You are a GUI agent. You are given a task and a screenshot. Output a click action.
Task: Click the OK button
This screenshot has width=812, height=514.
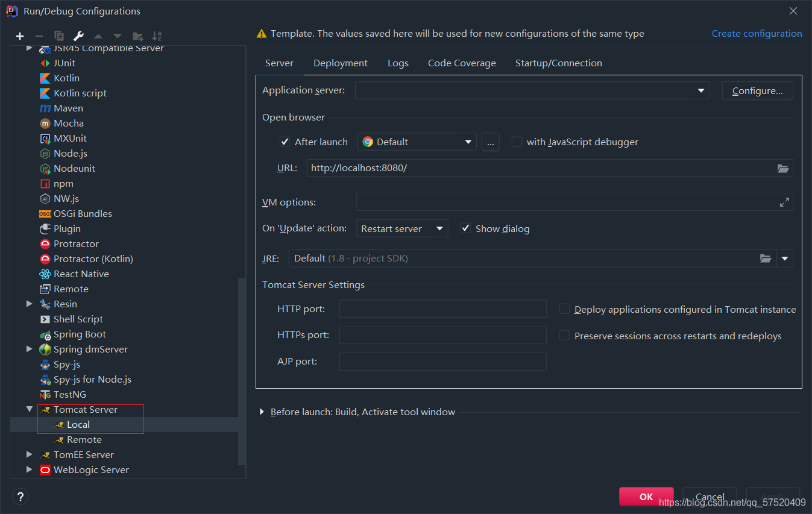[646, 497]
